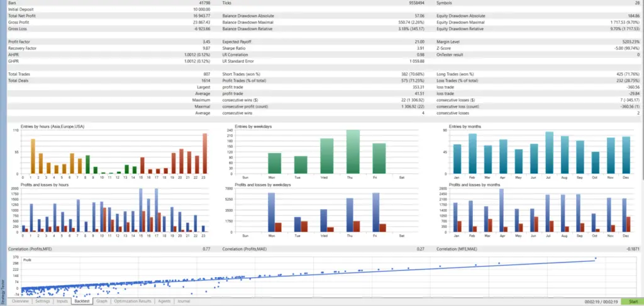The width and height of the screenshot is (644, 306).
Task: Select the Sharpe Ratio label
Action: pyautogui.click(x=233, y=48)
